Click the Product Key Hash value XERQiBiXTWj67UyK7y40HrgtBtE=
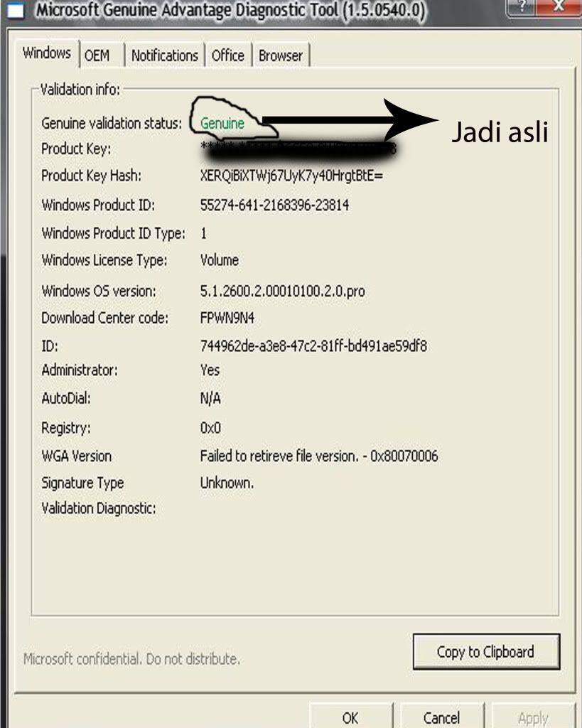This screenshot has width=582, height=728. pos(292,176)
